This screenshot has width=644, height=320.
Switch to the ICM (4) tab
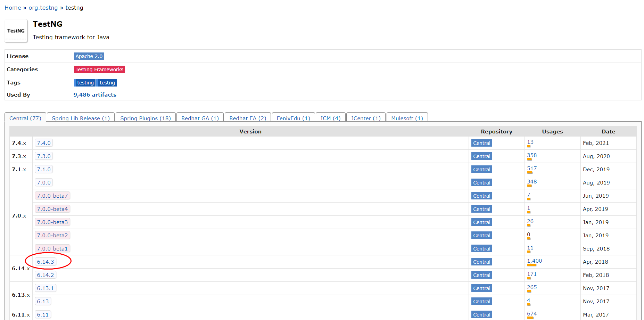[330, 118]
